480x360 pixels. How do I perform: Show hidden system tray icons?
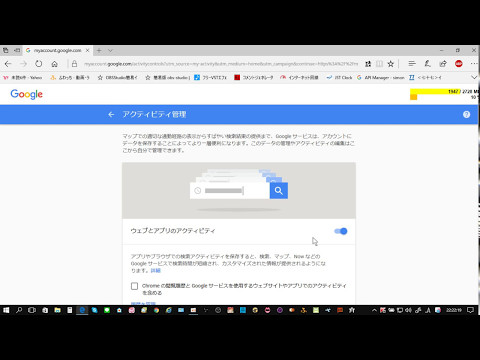click(x=374, y=310)
